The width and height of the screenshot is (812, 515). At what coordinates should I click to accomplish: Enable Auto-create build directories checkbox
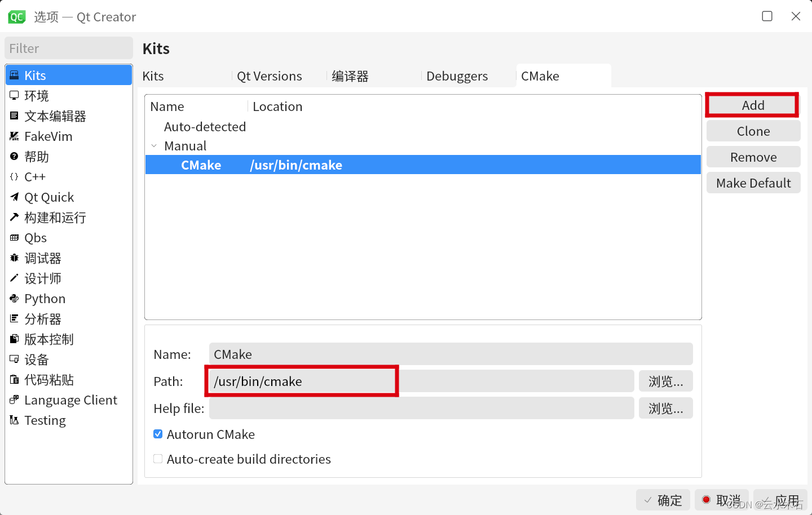[x=158, y=459]
